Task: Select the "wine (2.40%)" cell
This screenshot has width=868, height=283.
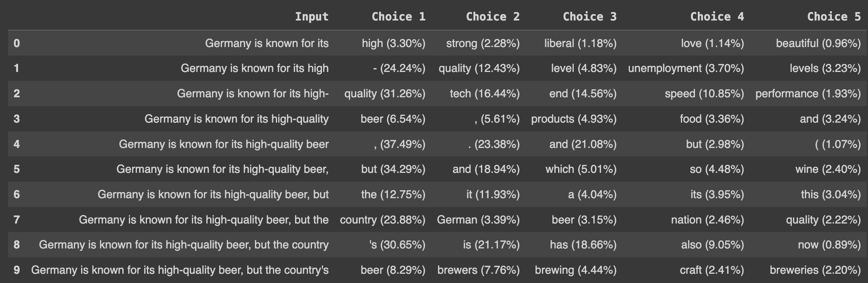Action: (x=828, y=169)
